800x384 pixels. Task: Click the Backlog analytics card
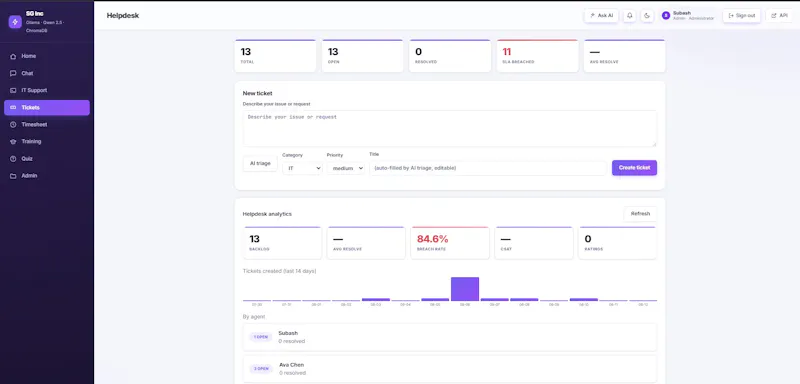(283, 243)
